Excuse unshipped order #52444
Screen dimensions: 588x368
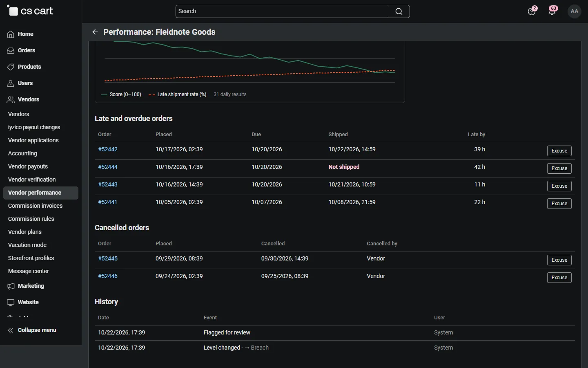(x=559, y=168)
